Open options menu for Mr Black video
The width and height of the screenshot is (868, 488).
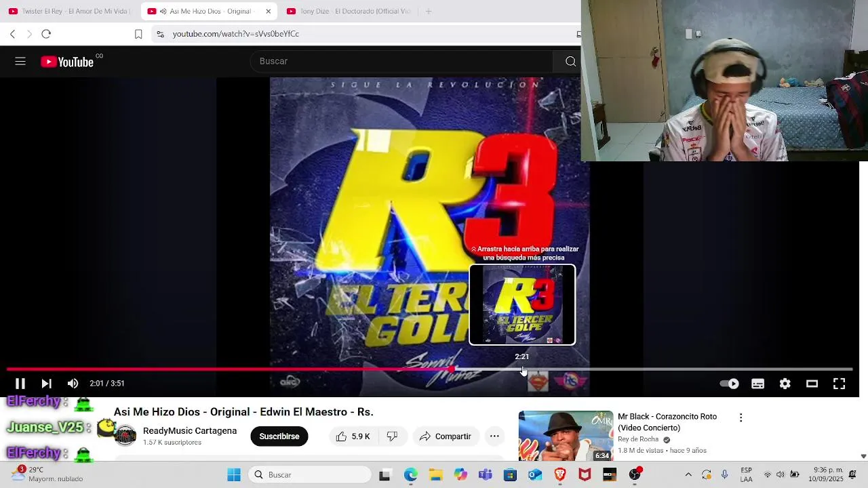741,418
